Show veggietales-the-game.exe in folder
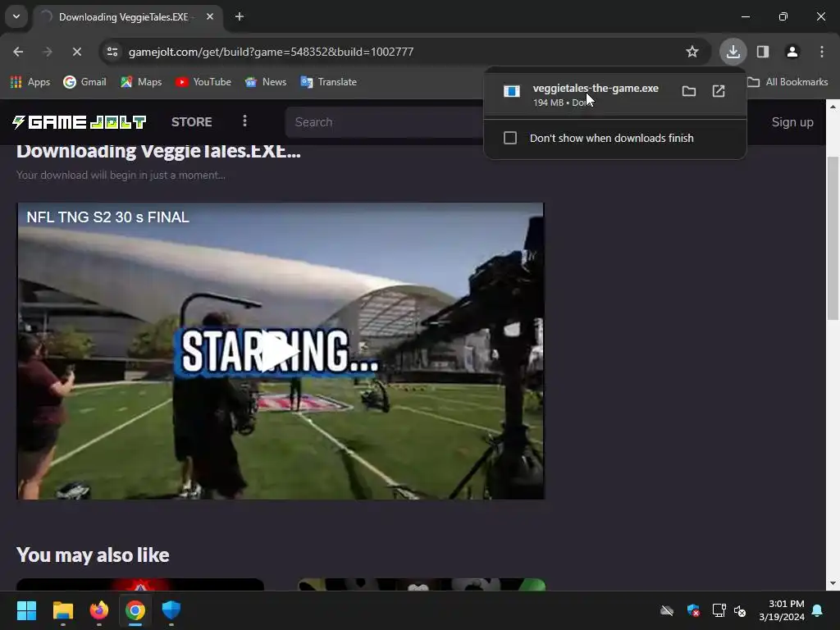The width and height of the screenshot is (840, 630). 689,92
